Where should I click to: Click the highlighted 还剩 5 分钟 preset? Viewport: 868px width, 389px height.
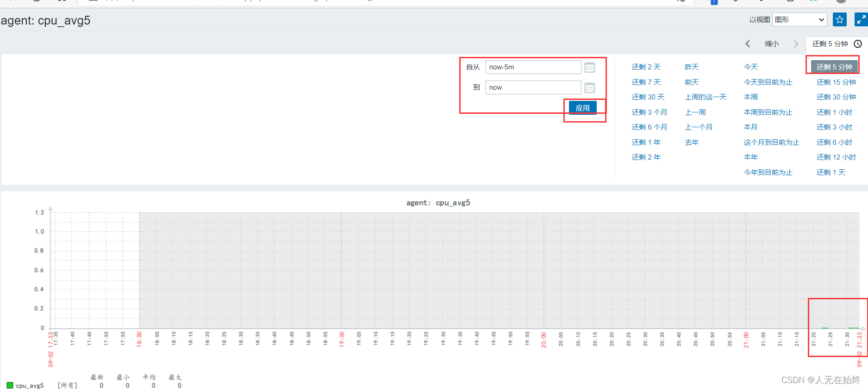[x=834, y=67]
